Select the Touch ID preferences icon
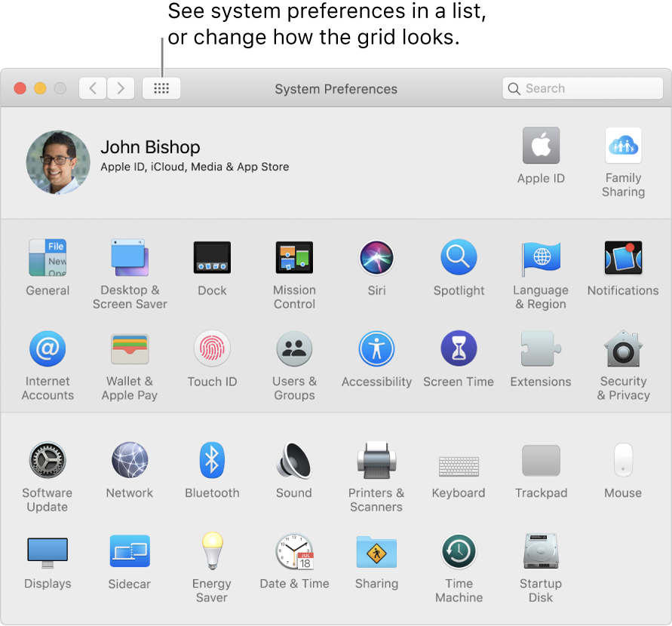Screen dimensions: 672x626 click(x=212, y=348)
